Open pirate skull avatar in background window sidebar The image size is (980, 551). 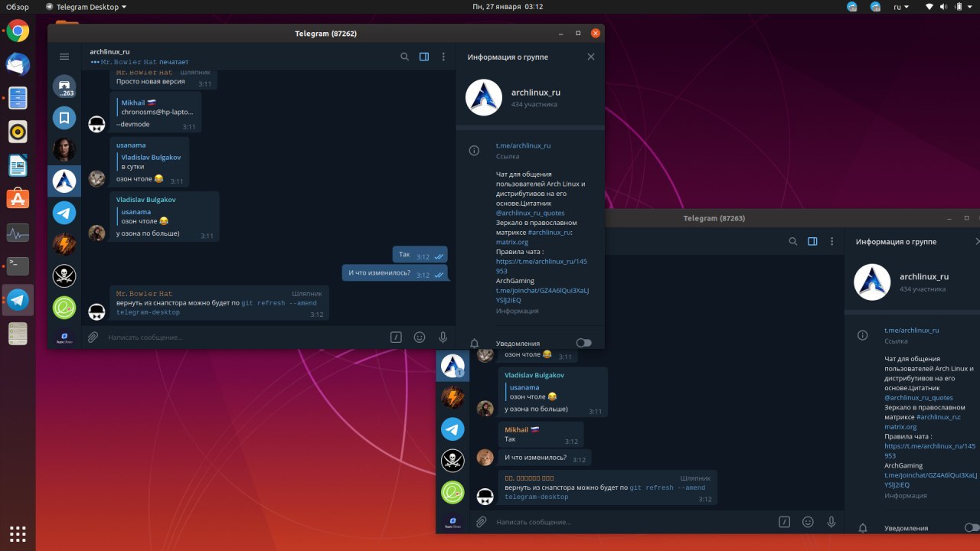(x=452, y=460)
